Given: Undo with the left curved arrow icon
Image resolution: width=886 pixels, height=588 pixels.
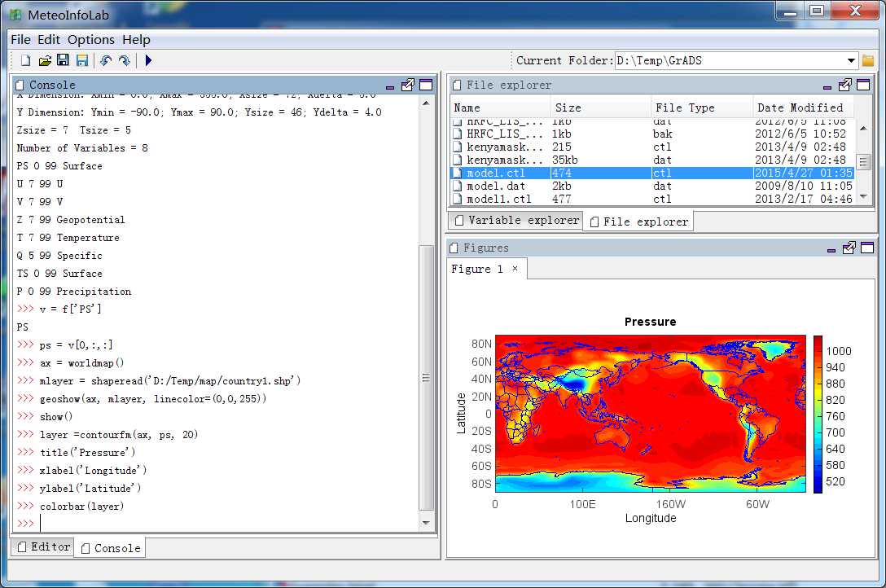Looking at the screenshot, I should (106, 60).
